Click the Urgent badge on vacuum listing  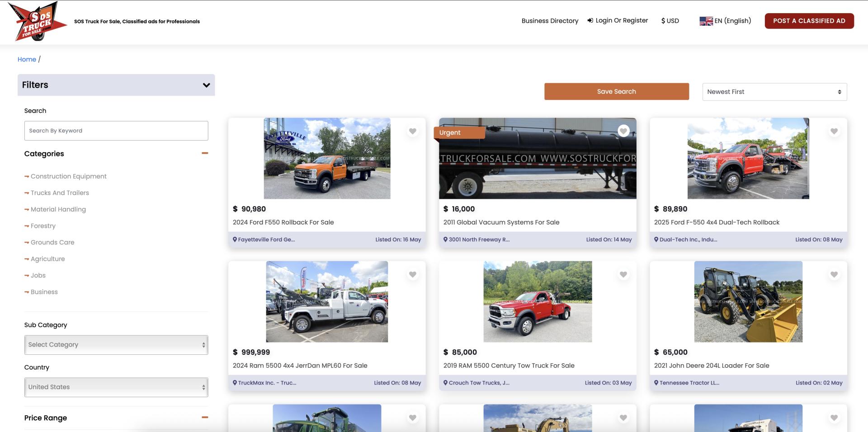[x=459, y=132]
